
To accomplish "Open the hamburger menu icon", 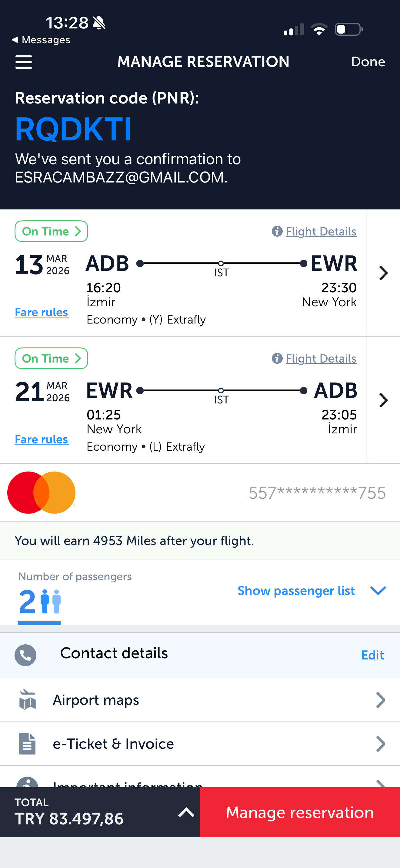I will (24, 62).
